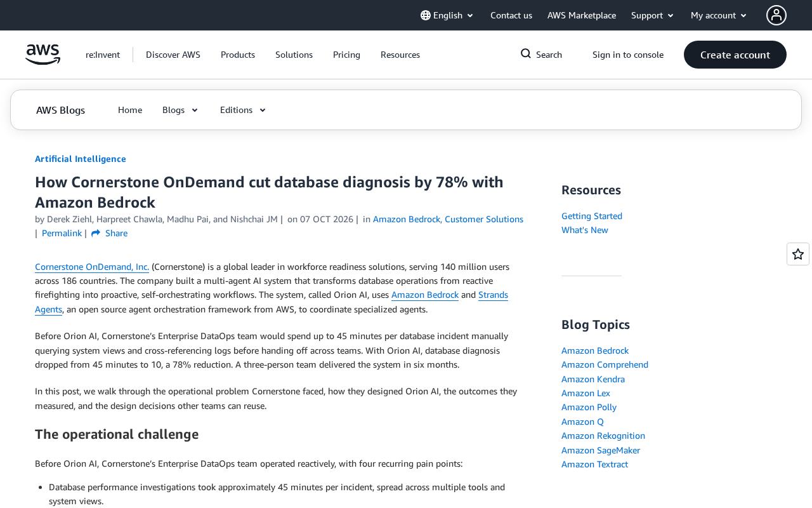Click the article headline about Cornerstone OnDemand
The width and height of the screenshot is (812, 508).
coord(269,192)
